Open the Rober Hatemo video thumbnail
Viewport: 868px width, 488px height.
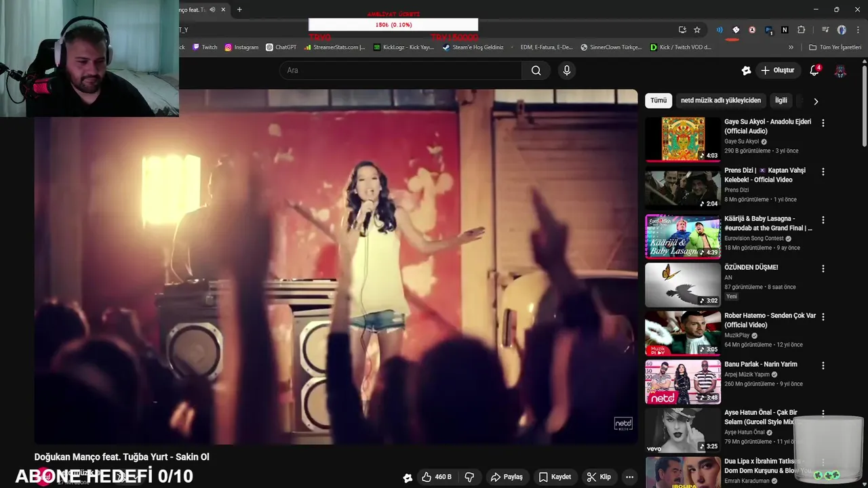pos(682,333)
